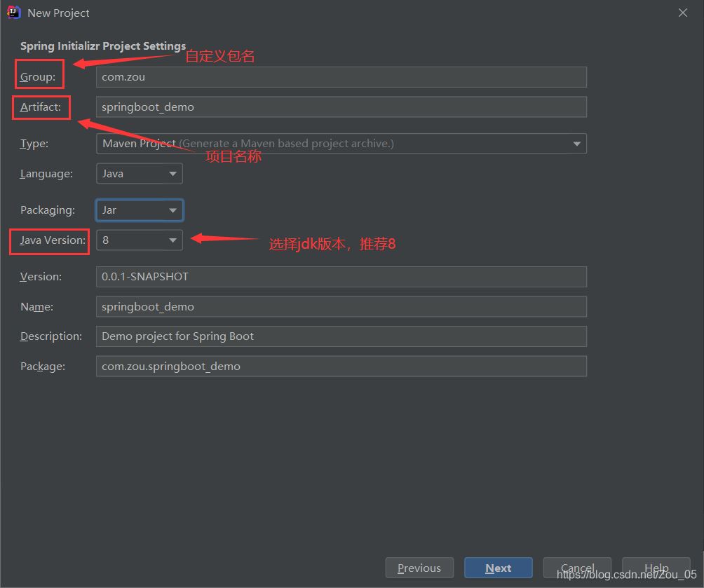Screen dimensions: 704x588
Task: Focus the Artifact text field
Action: (341, 107)
